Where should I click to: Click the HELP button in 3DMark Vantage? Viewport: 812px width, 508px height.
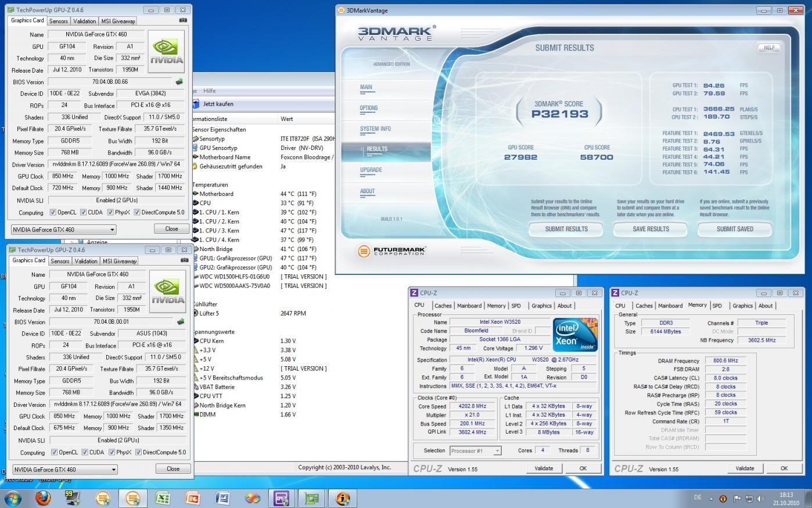click(769, 48)
